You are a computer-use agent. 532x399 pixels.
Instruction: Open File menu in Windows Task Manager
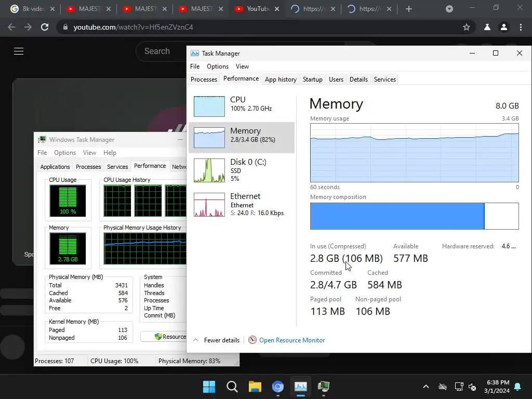tap(42, 153)
